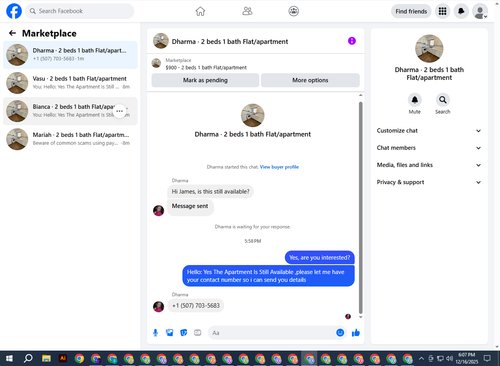Open the Vasu conversation
Viewport: 500px width, 366px height.
pos(70,83)
